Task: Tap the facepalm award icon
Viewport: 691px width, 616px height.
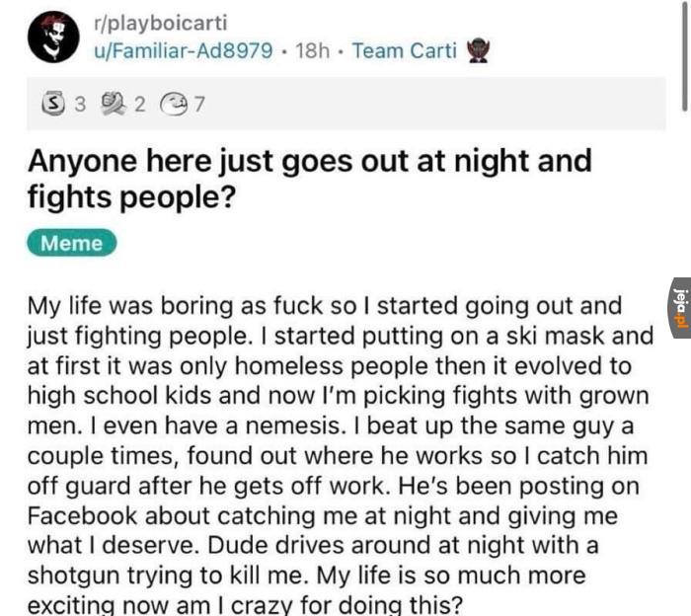Action: [x=114, y=105]
